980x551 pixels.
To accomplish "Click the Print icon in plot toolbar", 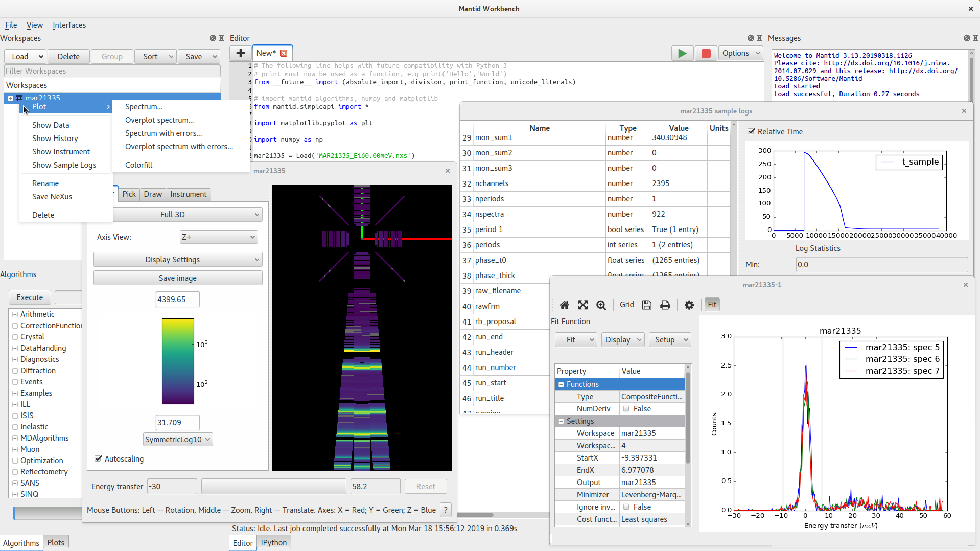I will [665, 305].
